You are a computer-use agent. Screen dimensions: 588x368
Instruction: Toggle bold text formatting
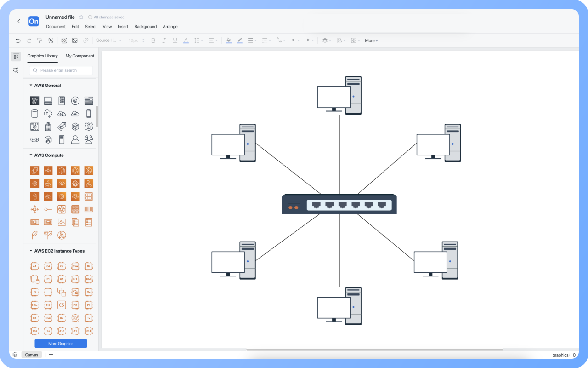click(153, 40)
